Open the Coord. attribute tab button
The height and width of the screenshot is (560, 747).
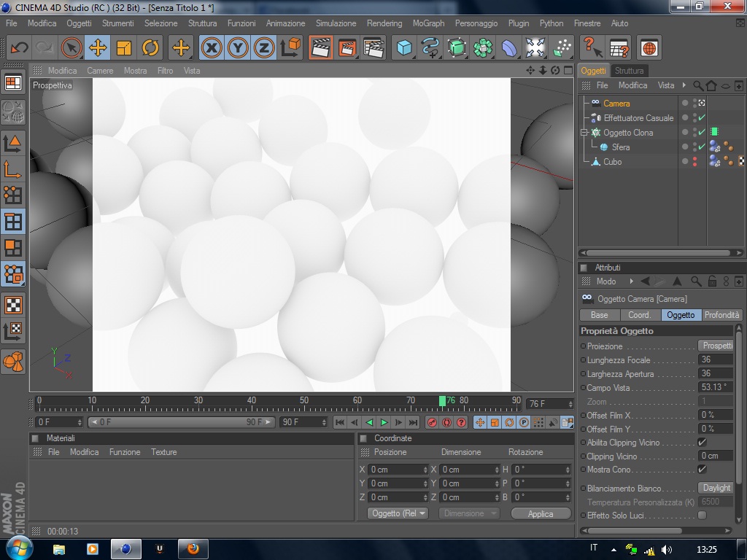pos(640,315)
